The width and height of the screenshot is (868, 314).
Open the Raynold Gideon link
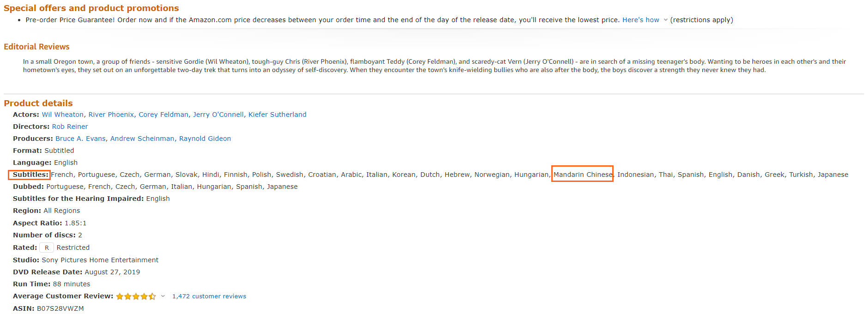205,139
